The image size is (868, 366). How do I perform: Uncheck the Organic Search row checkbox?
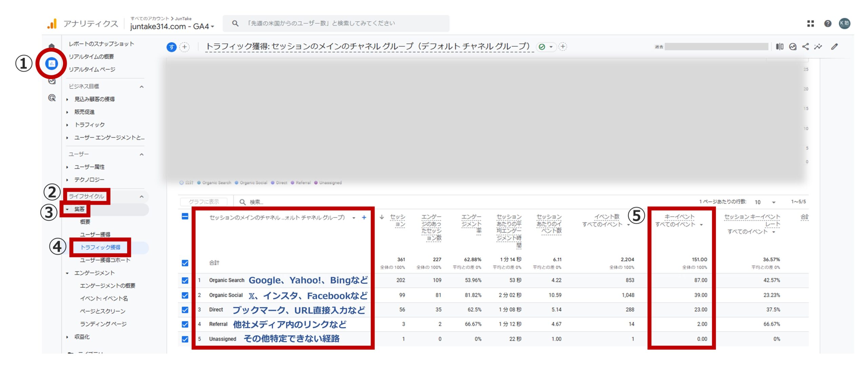(x=185, y=281)
